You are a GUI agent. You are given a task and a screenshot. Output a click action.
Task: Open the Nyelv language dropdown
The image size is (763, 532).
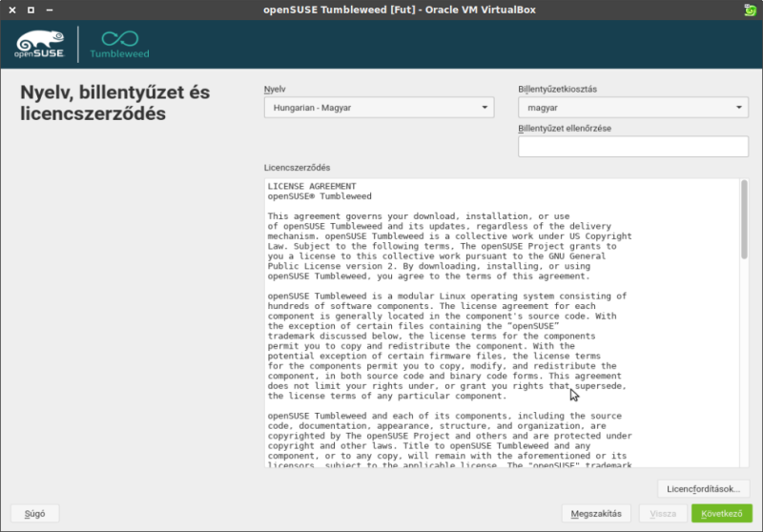pyautogui.click(x=379, y=108)
